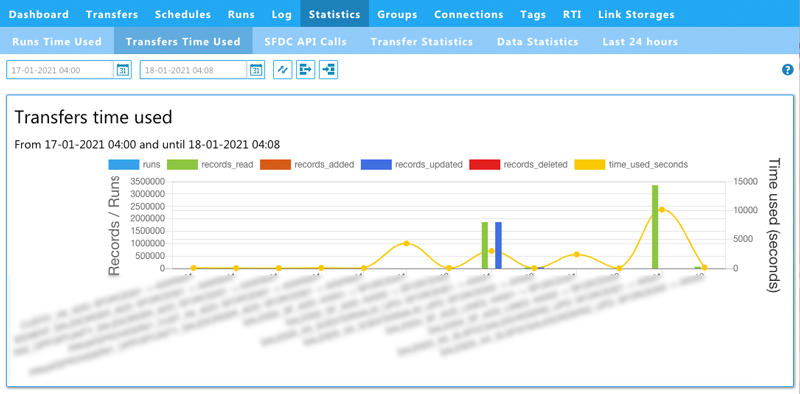This screenshot has width=800, height=394.
Task: Toggle the time_used_seconds yellow legend swatch
Action: [x=590, y=165]
